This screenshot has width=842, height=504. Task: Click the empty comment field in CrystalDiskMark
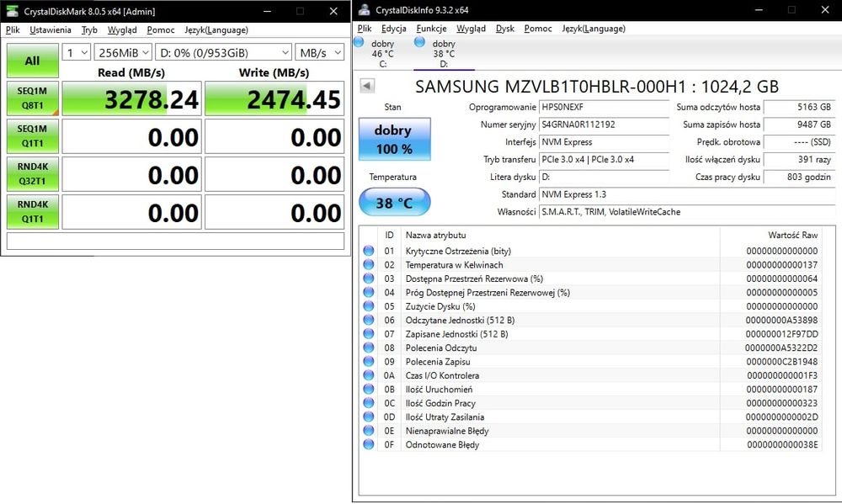pos(176,241)
